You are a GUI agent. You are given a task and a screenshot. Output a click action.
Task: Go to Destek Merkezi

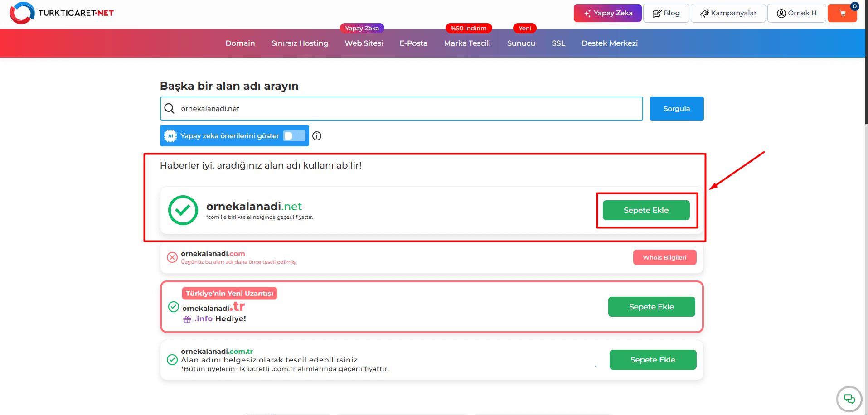pos(609,43)
